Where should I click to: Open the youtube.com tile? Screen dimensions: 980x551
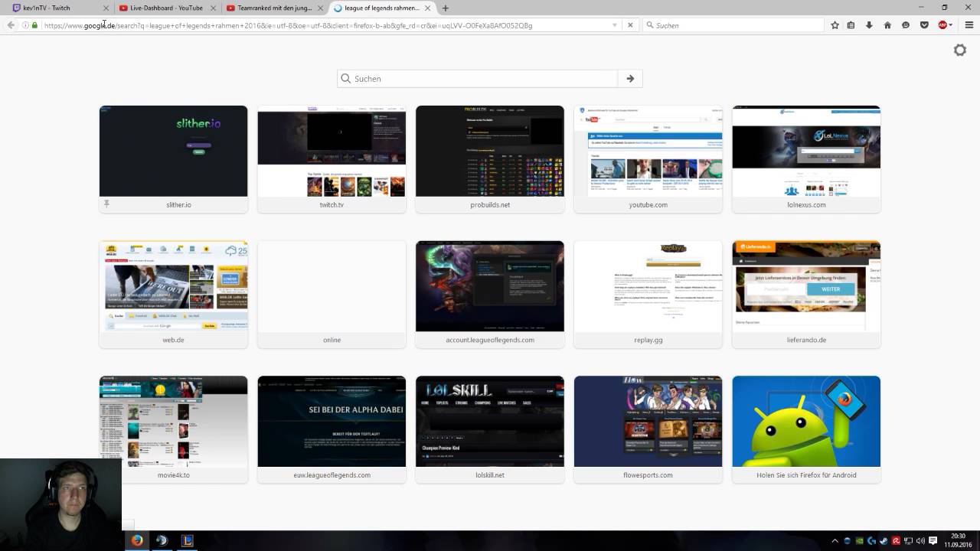coord(648,159)
